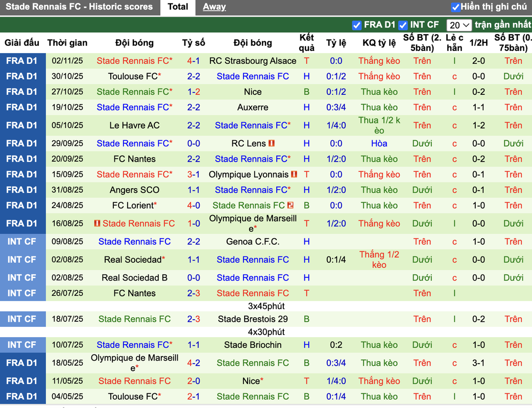Click the 2-0 score on 11/05/25
Image resolution: width=532 pixels, height=408 pixels.
pyautogui.click(x=194, y=381)
